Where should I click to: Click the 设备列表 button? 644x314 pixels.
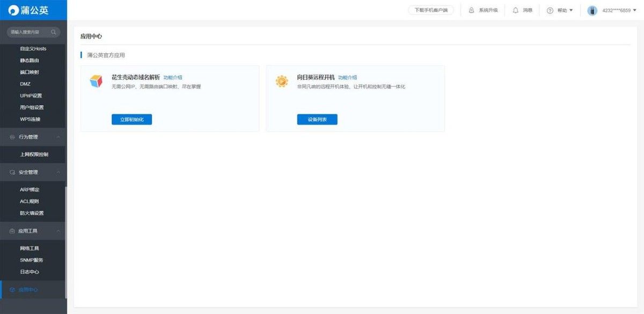point(317,119)
